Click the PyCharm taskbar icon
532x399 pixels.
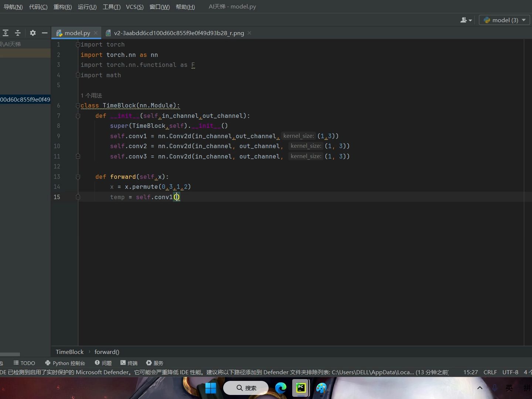(x=301, y=388)
